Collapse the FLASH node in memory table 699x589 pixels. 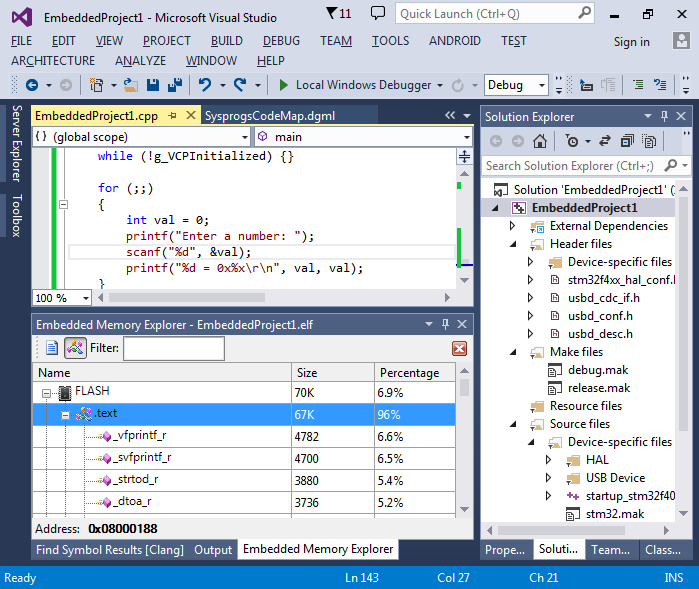click(x=46, y=393)
